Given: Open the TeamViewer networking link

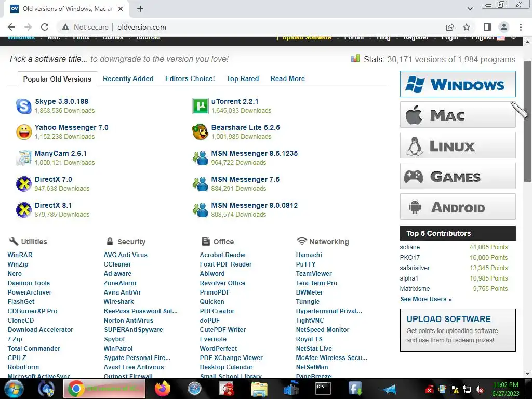Looking at the screenshot, I should pyautogui.click(x=314, y=273).
